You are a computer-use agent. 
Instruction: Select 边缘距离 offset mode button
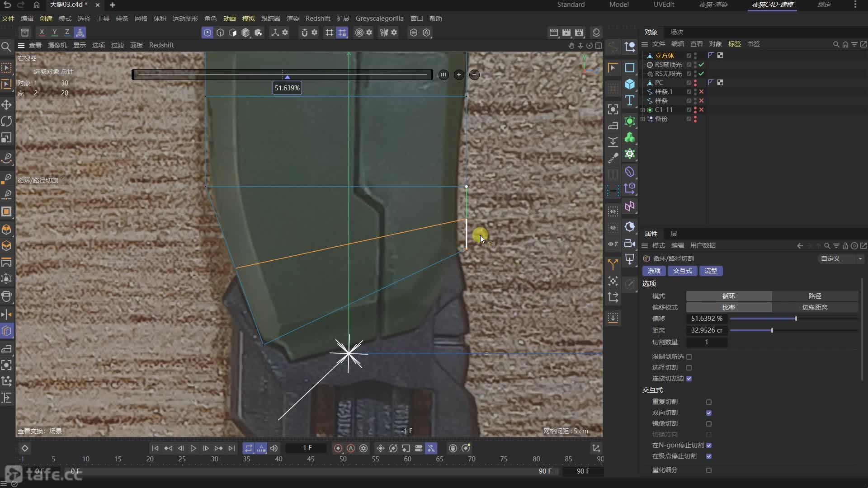tap(815, 307)
